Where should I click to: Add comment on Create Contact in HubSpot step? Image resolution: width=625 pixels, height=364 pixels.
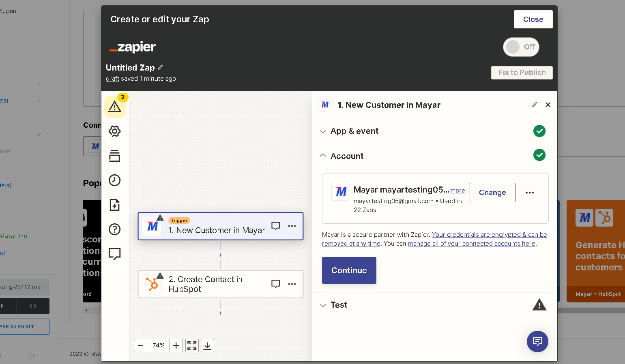[x=276, y=284]
